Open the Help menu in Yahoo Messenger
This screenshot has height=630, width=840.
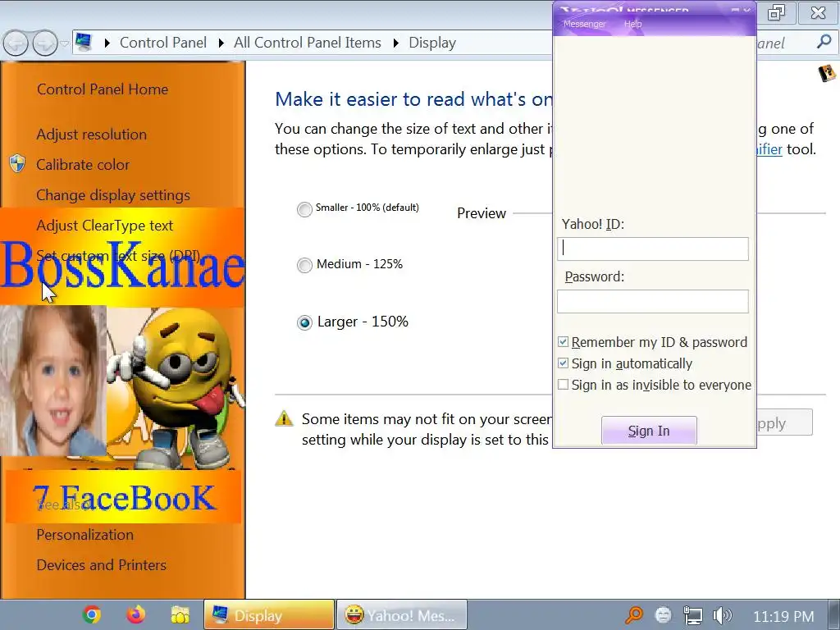[x=632, y=24]
